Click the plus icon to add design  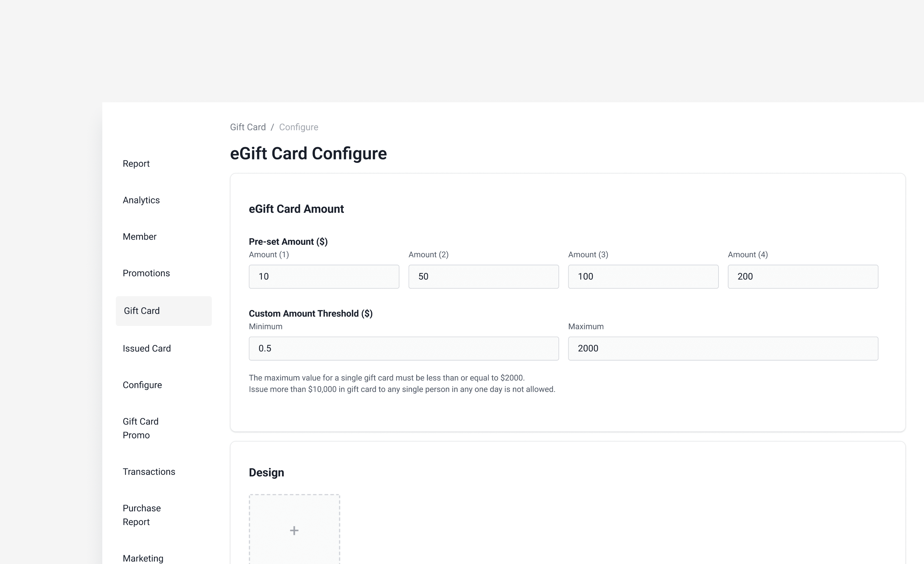point(294,530)
